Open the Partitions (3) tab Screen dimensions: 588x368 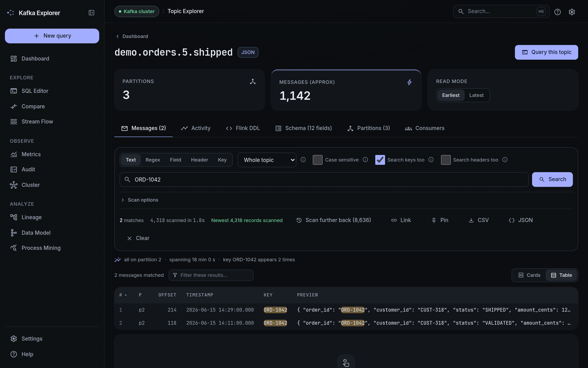(x=369, y=128)
